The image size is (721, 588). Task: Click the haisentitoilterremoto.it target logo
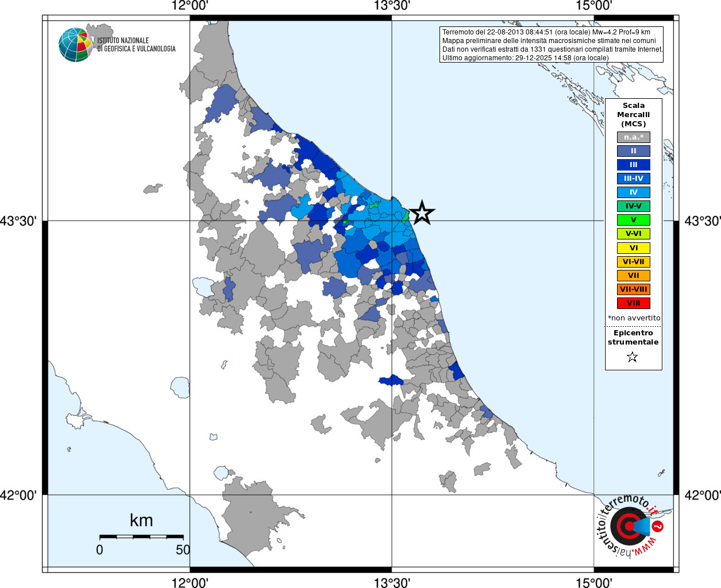click(x=631, y=526)
